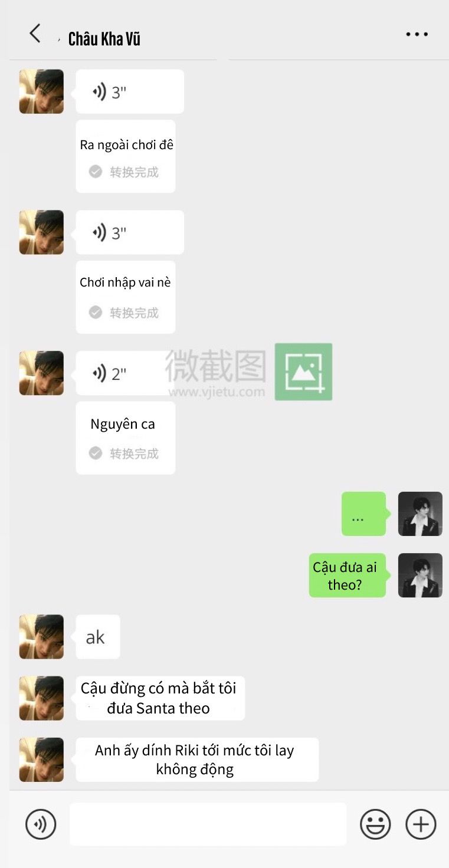Click the message text input field
The image size is (449, 868).
pos(208,824)
